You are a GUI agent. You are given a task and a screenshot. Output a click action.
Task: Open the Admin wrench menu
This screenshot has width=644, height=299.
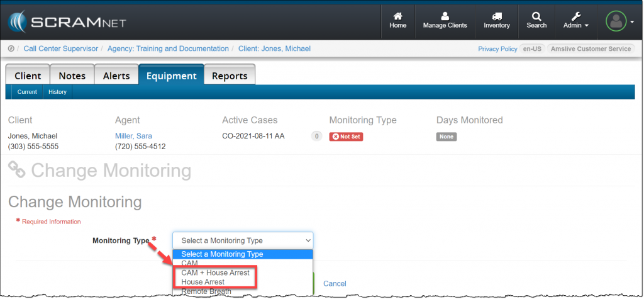575,20
